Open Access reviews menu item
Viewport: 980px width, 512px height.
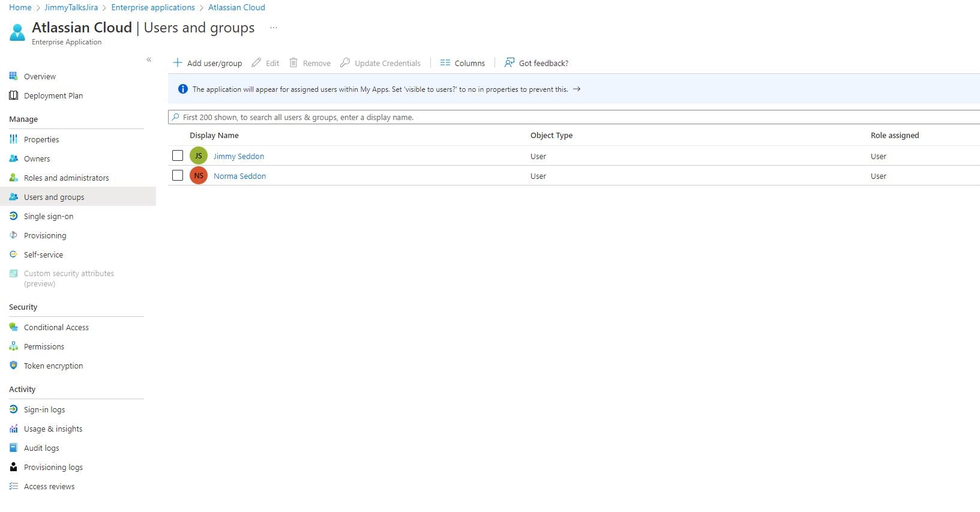click(49, 486)
